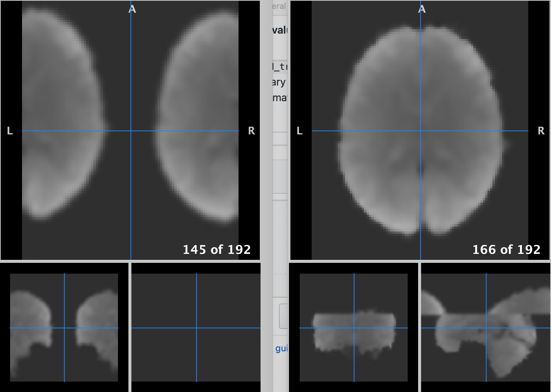The image size is (551, 392).
Task: Select the left viewer's lower-left coronal view
Action: [x=64, y=327]
